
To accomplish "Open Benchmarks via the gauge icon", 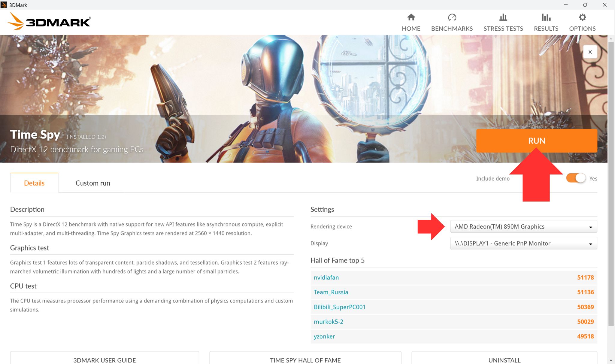I will coord(452,17).
